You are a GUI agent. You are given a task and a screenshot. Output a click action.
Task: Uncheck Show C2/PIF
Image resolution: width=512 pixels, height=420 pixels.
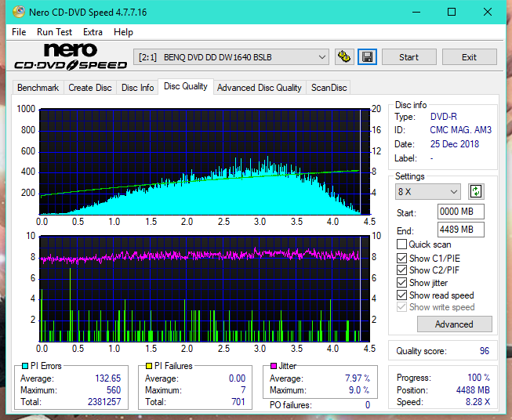[x=401, y=270]
